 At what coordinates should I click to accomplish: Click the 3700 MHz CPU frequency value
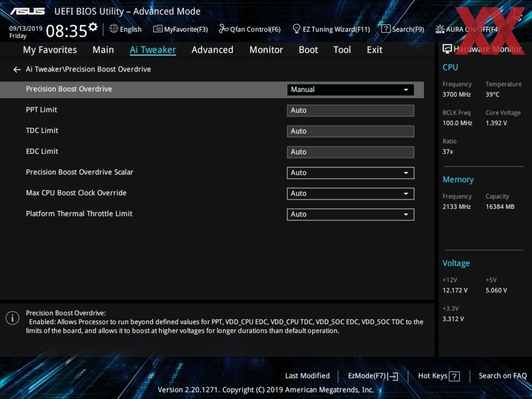pos(457,95)
